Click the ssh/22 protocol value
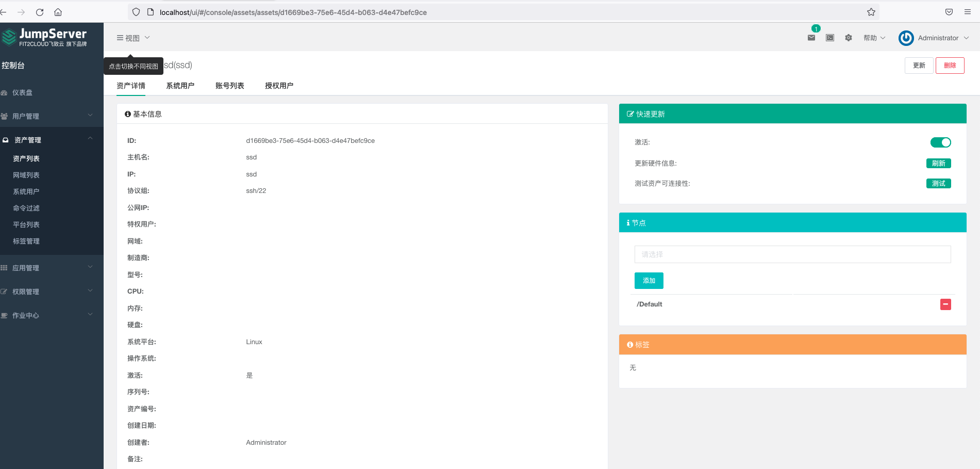 (x=256, y=191)
